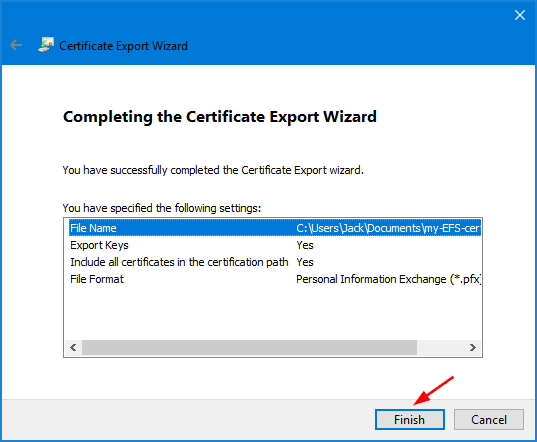This screenshot has width=537, height=442.
Task: Click the Certificate Export Wizard title icon
Action: (x=46, y=45)
